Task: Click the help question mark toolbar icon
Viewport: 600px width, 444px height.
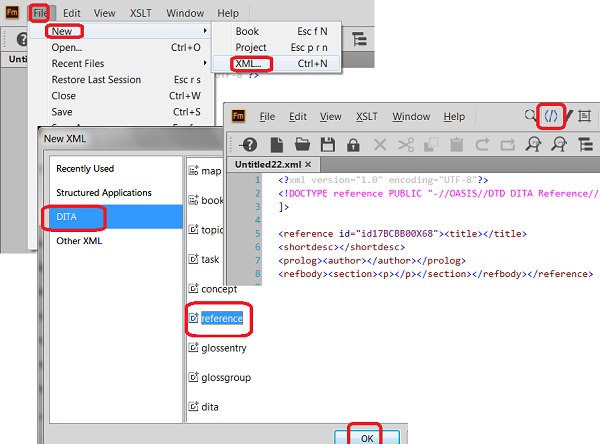Action: coord(249,145)
